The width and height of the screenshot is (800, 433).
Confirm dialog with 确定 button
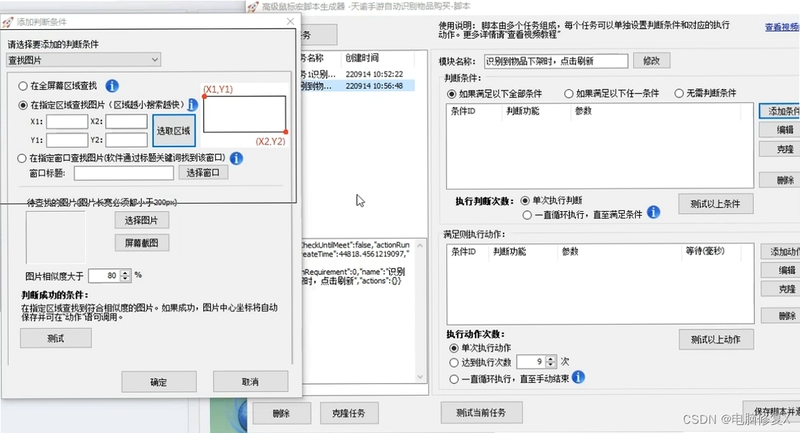(159, 382)
